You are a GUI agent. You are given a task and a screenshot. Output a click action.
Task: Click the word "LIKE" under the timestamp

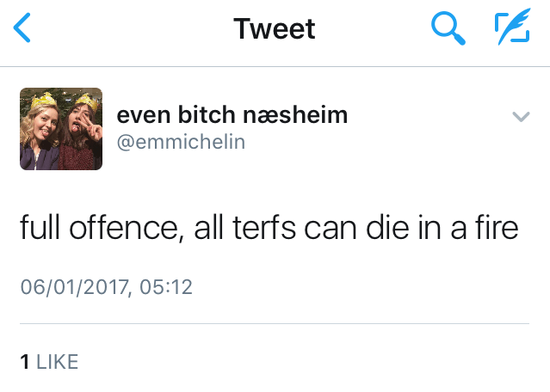58,362
